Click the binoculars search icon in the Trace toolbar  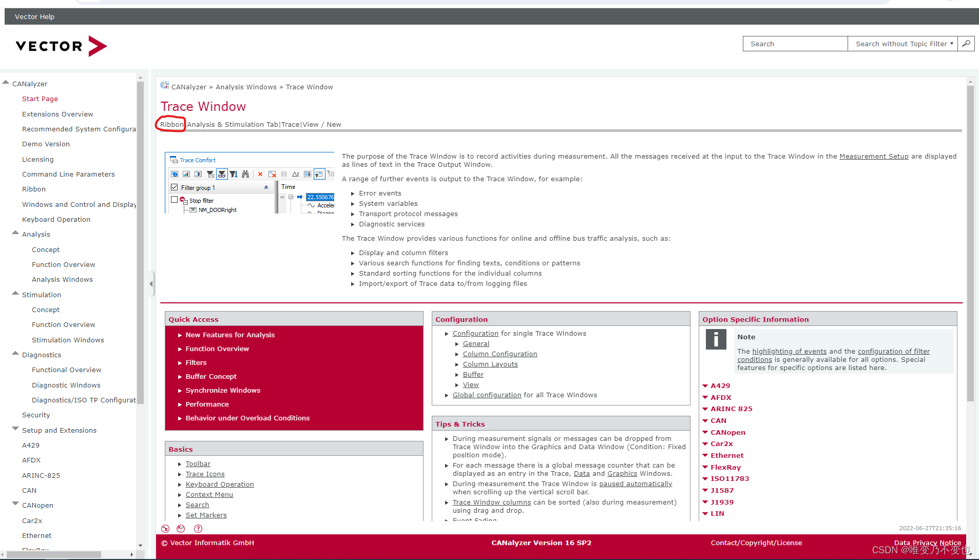245,174
